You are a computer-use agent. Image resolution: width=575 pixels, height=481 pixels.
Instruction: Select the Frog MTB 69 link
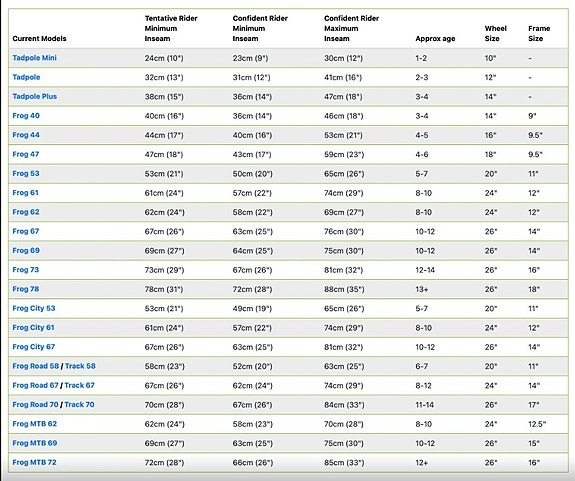click(x=35, y=443)
